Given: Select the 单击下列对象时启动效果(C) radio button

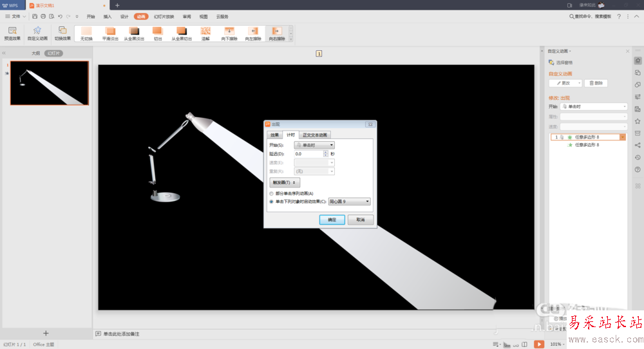Looking at the screenshot, I should point(272,202).
